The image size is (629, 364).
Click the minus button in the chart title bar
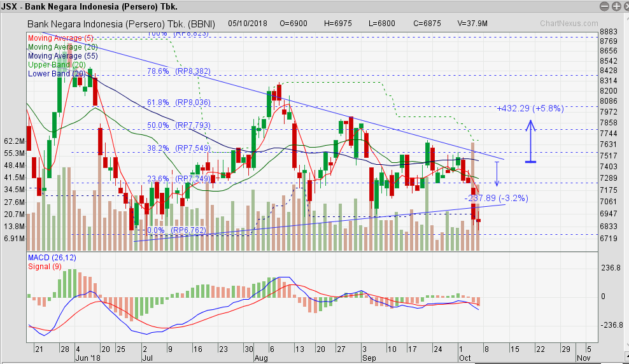pos(605,6)
